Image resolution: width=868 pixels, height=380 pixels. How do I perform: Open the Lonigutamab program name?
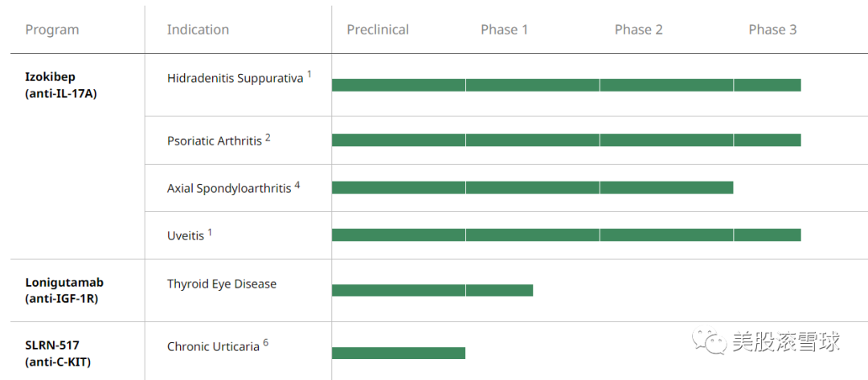(64, 283)
